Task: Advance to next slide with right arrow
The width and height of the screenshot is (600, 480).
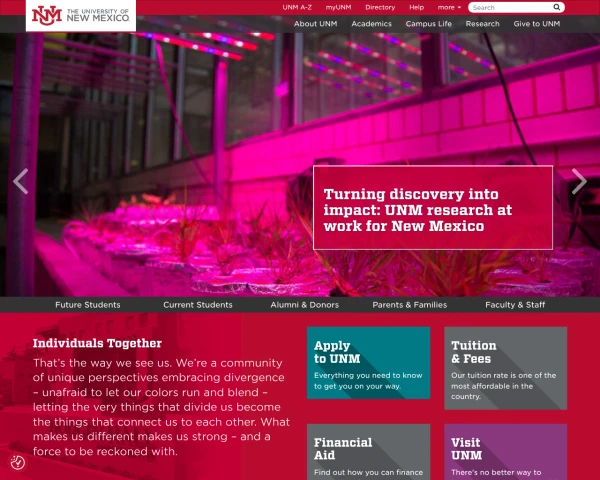Action: click(579, 181)
